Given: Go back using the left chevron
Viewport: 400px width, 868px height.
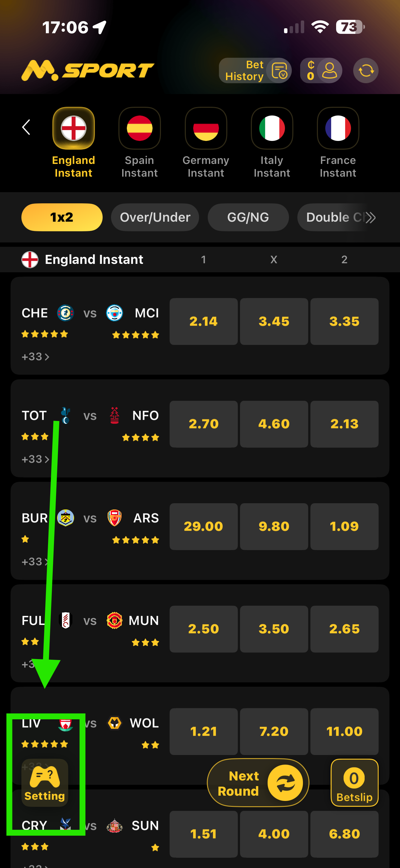Looking at the screenshot, I should pyautogui.click(x=26, y=127).
